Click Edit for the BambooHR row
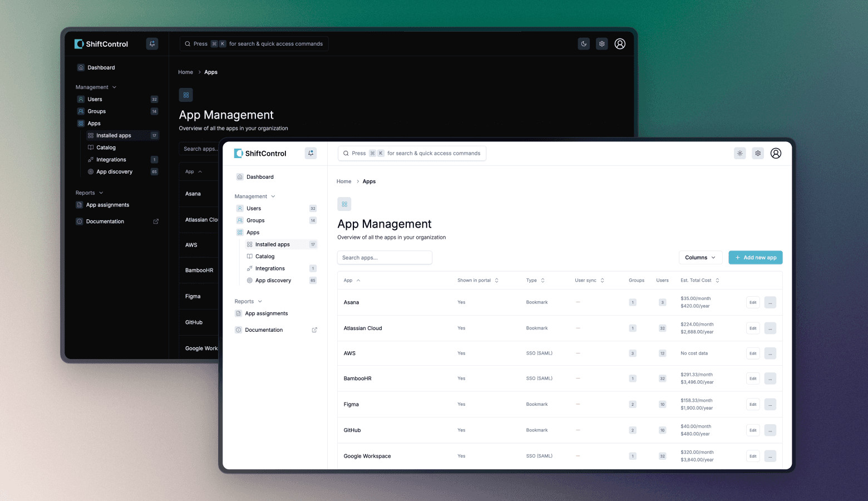Screen dimensions: 868x501 [x=753, y=379]
